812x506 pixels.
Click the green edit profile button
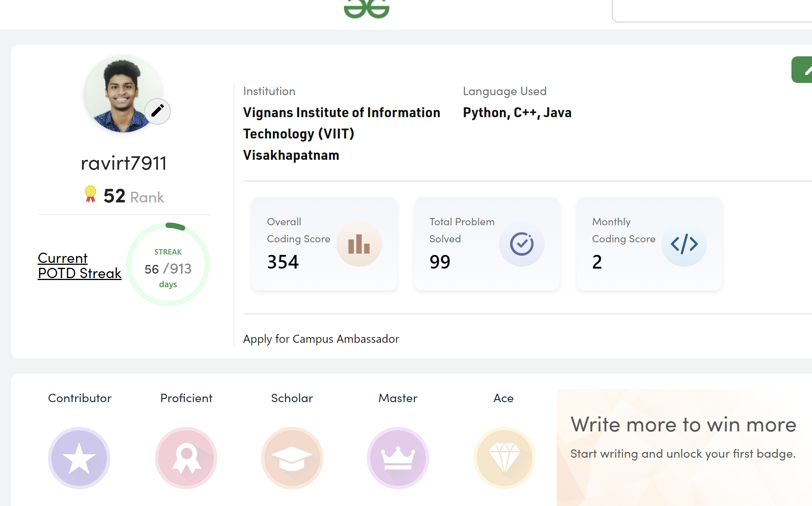pyautogui.click(x=802, y=70)
